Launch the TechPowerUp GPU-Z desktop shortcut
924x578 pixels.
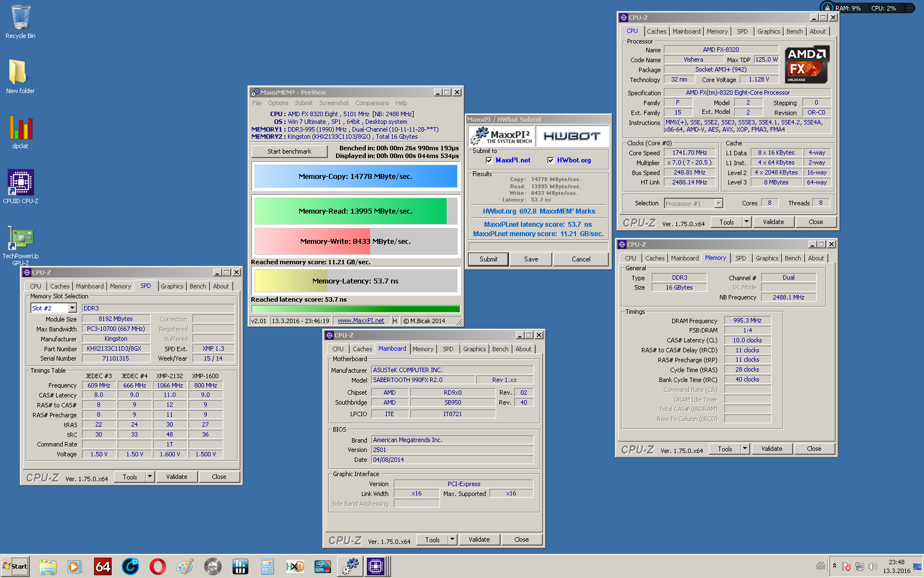(x=20, y=246)
